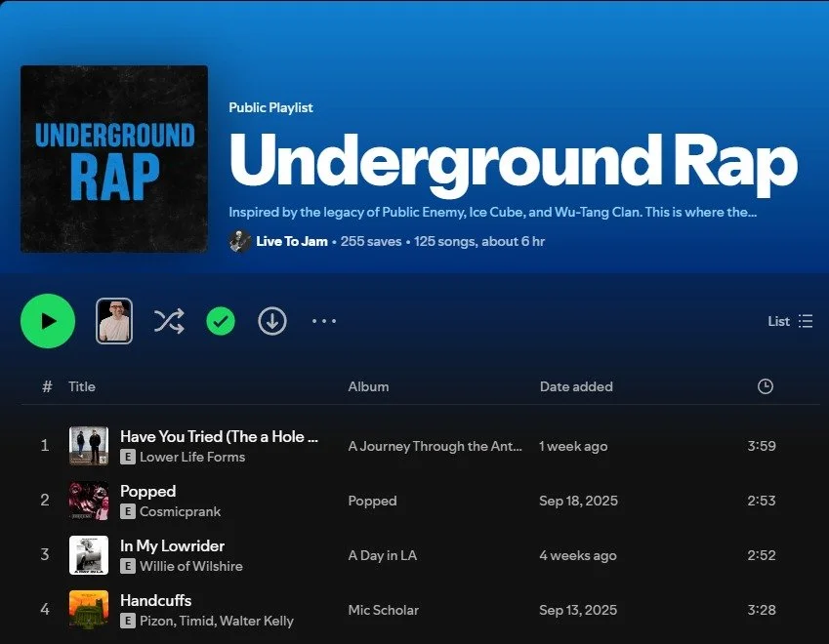Toggle the Explicit marker on In My Lowrider

[128, 566]
